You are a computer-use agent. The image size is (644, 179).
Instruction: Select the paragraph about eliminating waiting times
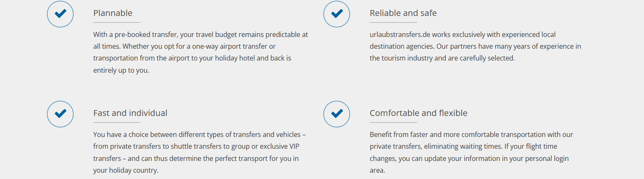[x=471, y=153]
